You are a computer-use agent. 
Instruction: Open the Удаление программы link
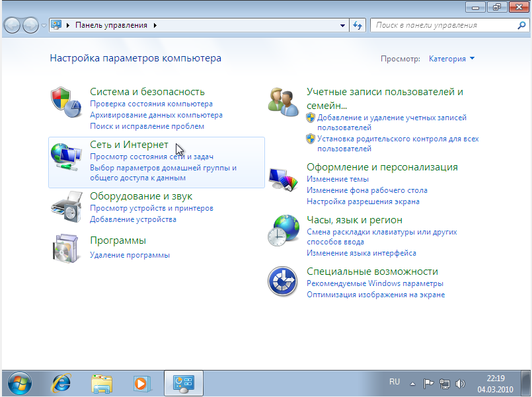pos(130,255)
